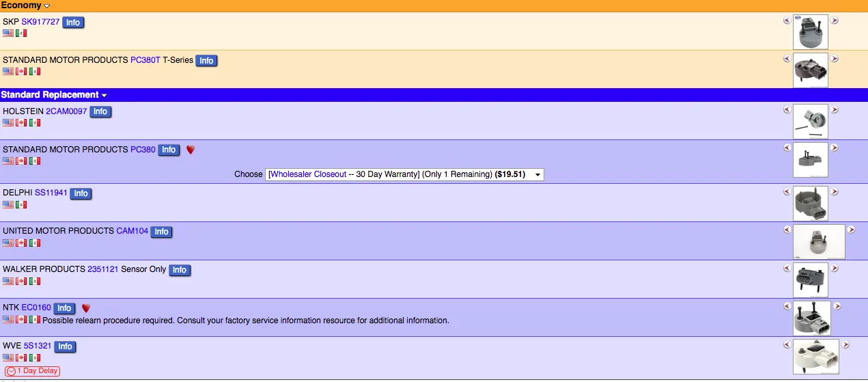Open part number link PC380T
The width and height of the screenshot is (868, 382).
pos(145,60)
